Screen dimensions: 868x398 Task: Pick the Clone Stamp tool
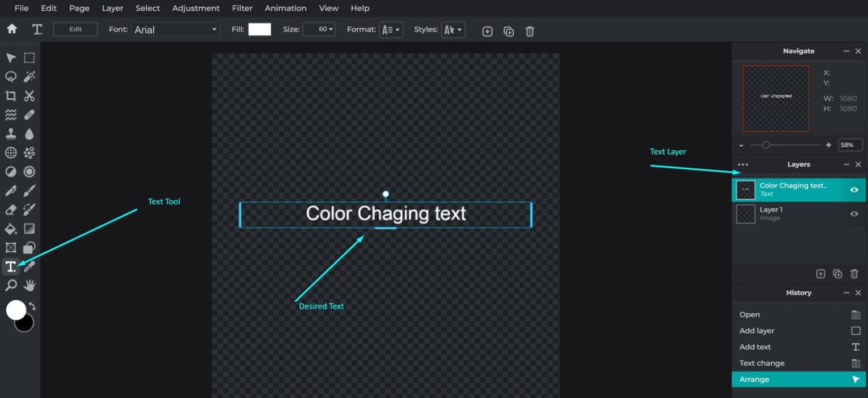click(x=10, y=133)
